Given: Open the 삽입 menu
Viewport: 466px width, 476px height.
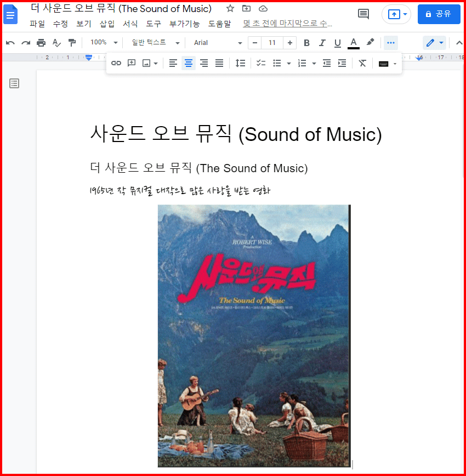Looking at the screenshot, I should 107,24.
